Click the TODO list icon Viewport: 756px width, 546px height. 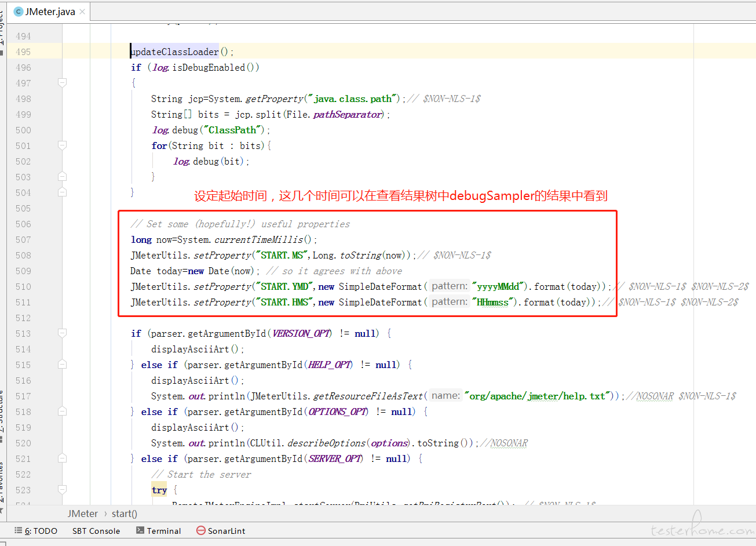click(19, 530)
